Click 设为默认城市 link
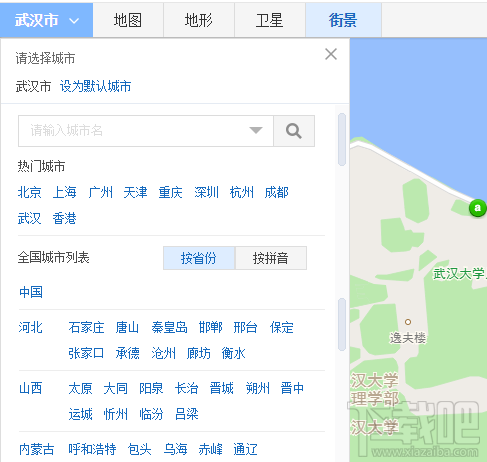Image resolution: width=487 pixels, height=462 pixels. point(95,86)
